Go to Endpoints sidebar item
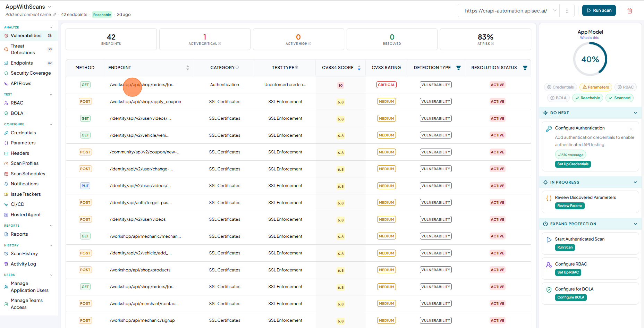The height and width of the screenshot is (328, 644). point(29,63)
